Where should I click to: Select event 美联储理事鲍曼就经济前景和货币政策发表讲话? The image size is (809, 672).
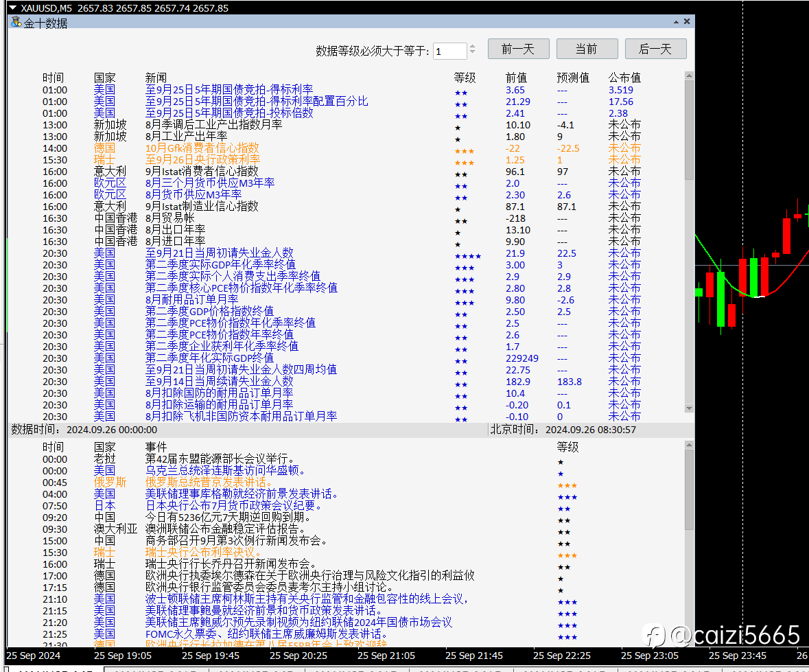[x=309, y=611]
